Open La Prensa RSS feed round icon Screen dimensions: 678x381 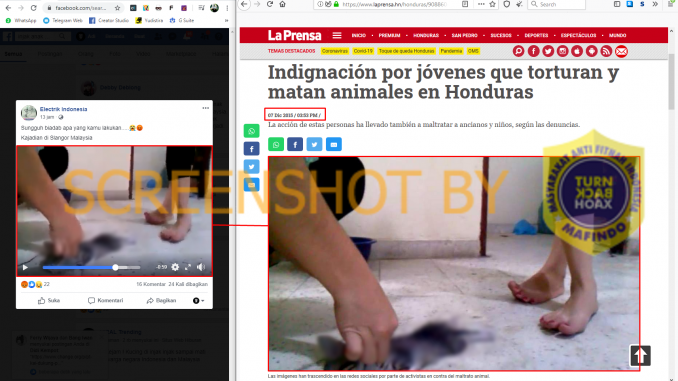(606, 51)
